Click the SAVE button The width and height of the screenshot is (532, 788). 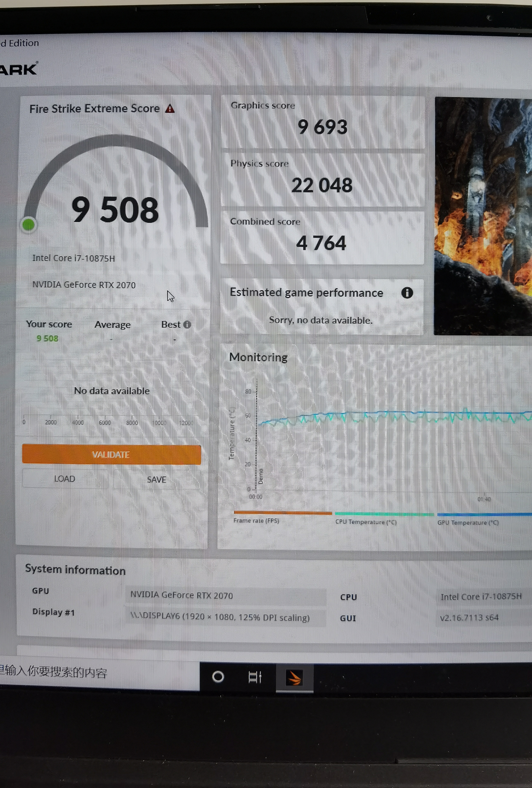pyautogui.click(x=157, y=479)
